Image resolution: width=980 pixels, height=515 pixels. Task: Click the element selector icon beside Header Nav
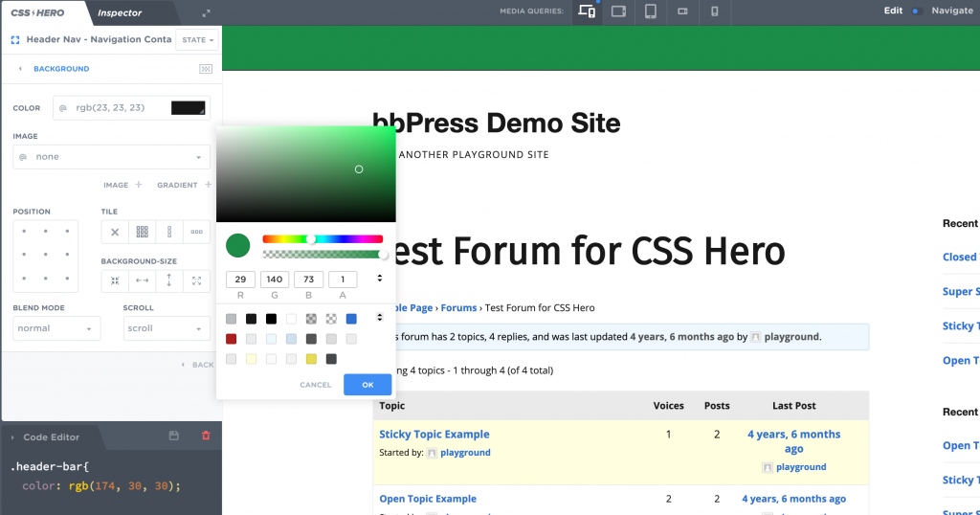tap(15, 39)
